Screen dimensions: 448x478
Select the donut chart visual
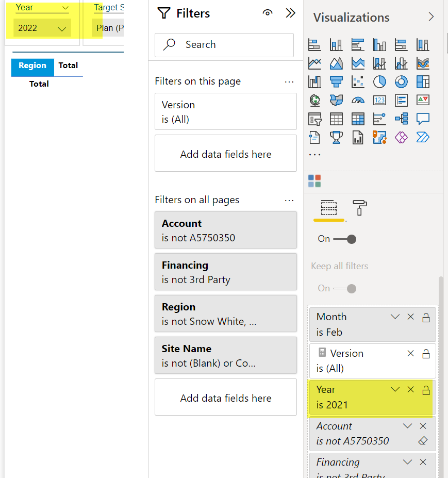coord(401,81)
